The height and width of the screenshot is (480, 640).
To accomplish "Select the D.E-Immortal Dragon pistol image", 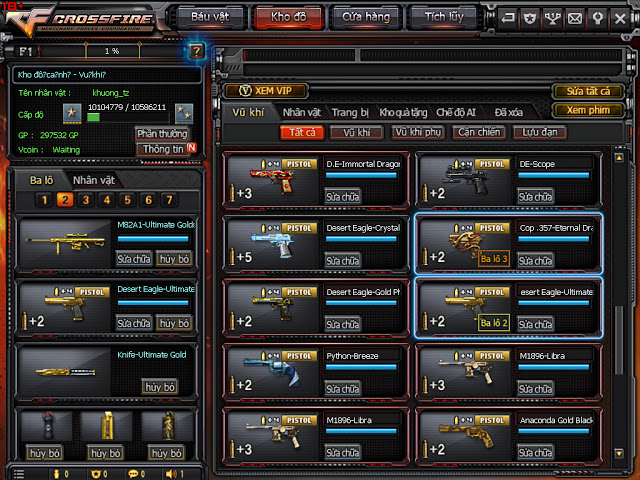I will pyautogui.click(x=273, y=180).
